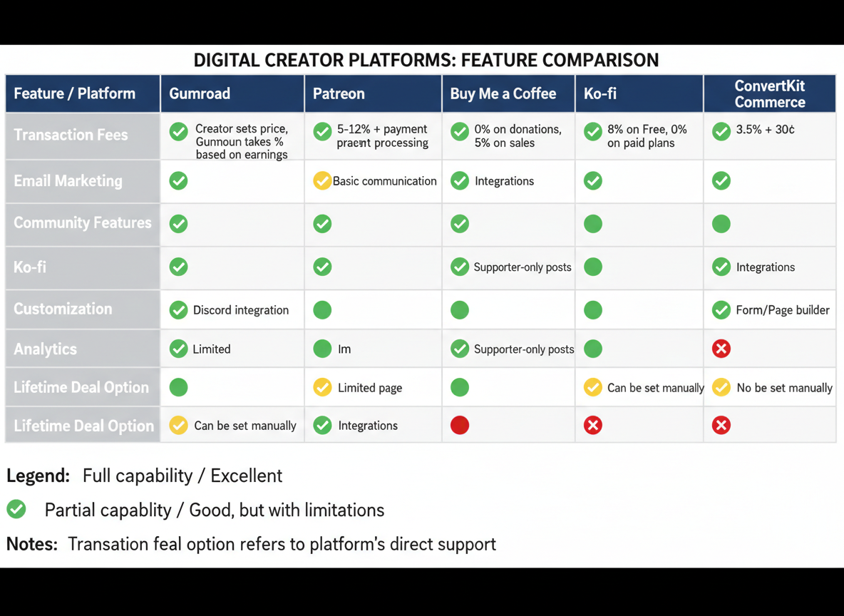This screenshot has height=616, width=844.
Task: Click Ko-fi column green dot in Community Features row
Action: [x=592, y=223]
